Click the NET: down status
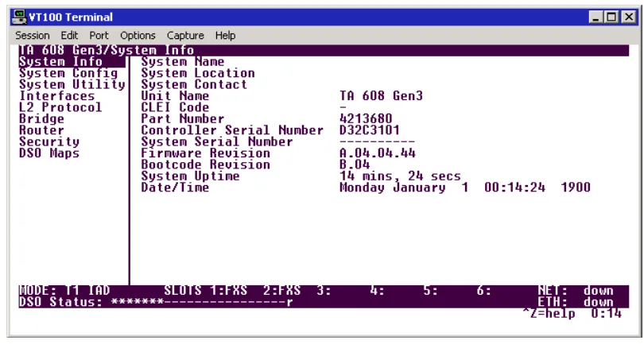The height and width of the screenshot is (348, 644). (x=576, y=291)
